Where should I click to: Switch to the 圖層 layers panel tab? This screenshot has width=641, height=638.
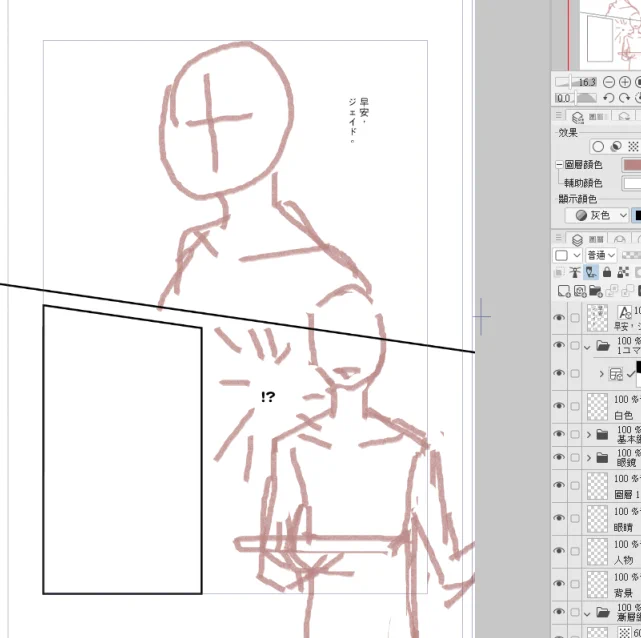[587, 239]
